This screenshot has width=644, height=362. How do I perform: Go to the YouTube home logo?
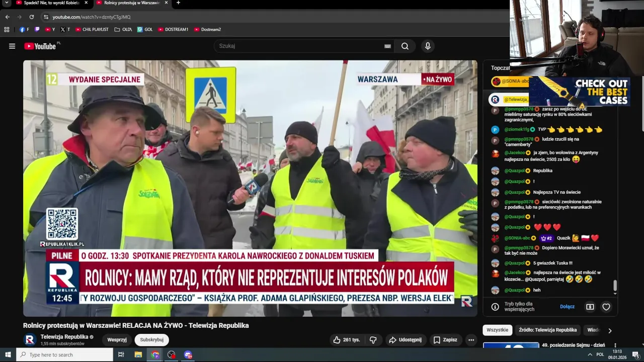coord(41,46)
